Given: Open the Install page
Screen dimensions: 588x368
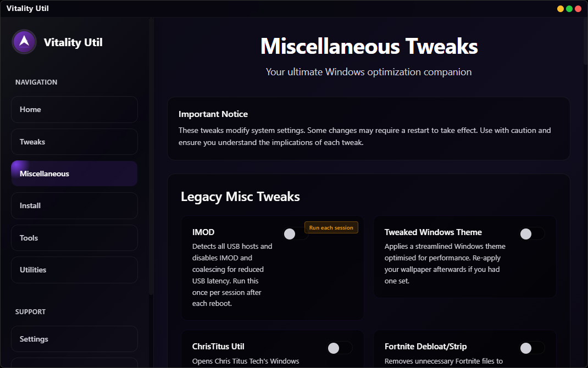Looking at the screenshot, I should (74, 205).
